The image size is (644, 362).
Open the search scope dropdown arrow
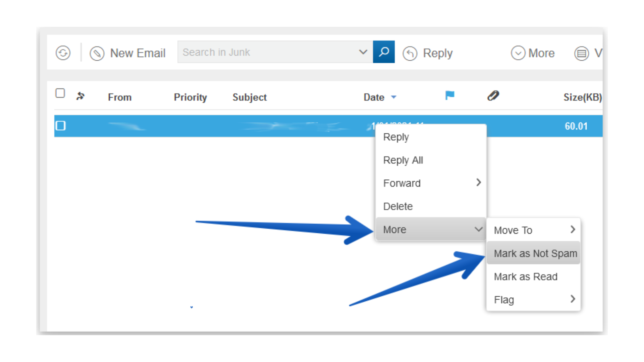click(x=363, y=52)
